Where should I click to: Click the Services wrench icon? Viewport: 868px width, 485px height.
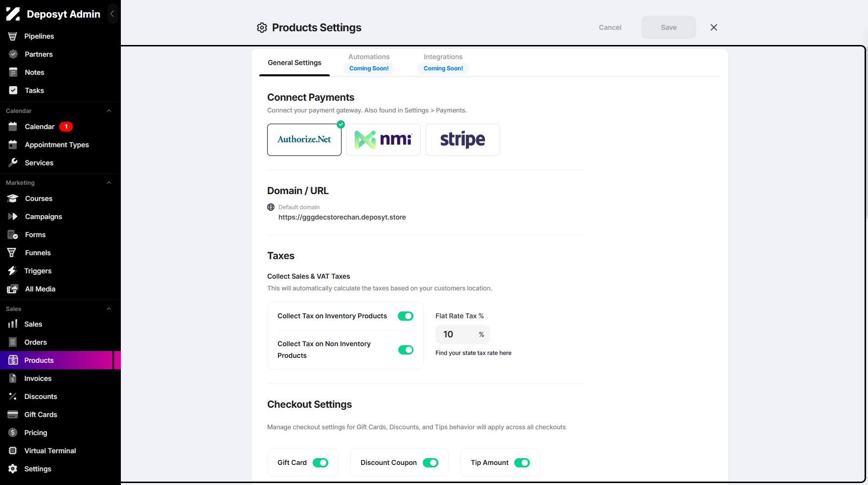13,163
